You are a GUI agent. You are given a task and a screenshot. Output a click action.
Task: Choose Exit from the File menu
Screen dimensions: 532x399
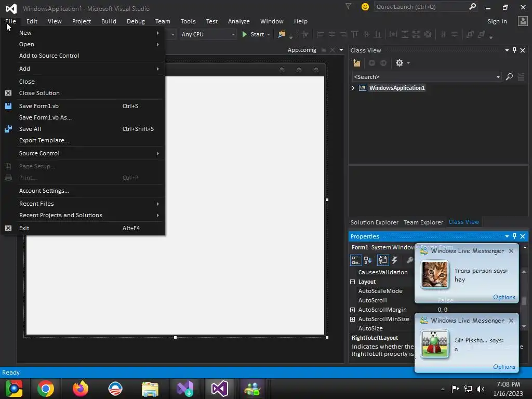click(83, 228)
